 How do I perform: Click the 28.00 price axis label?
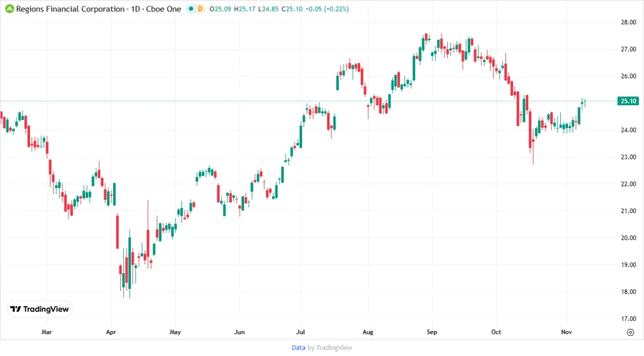point(628,23)
